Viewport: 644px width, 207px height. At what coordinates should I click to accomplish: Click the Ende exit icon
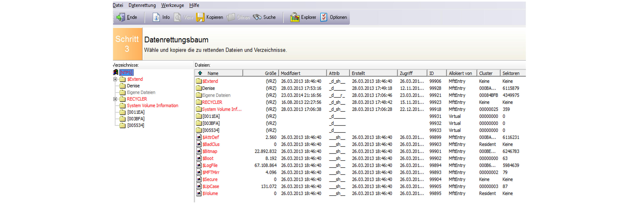120,17
